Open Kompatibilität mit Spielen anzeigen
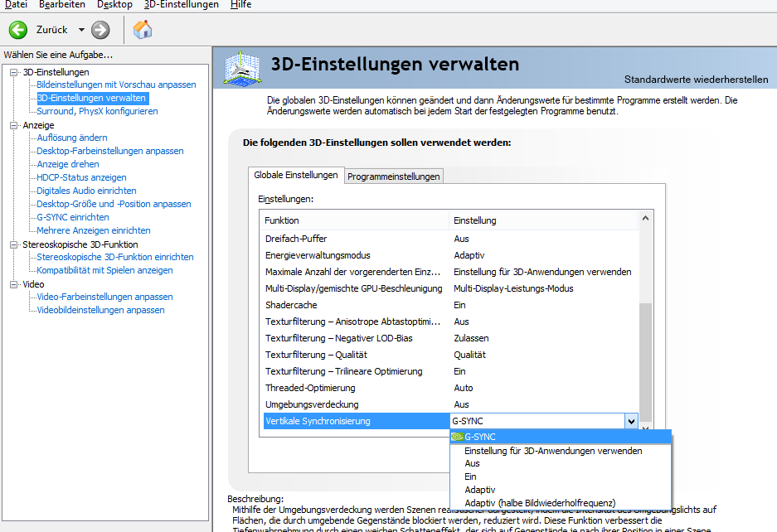Viewport: 777px width, 532px height. pyautogui.click(x=104, y=270)
